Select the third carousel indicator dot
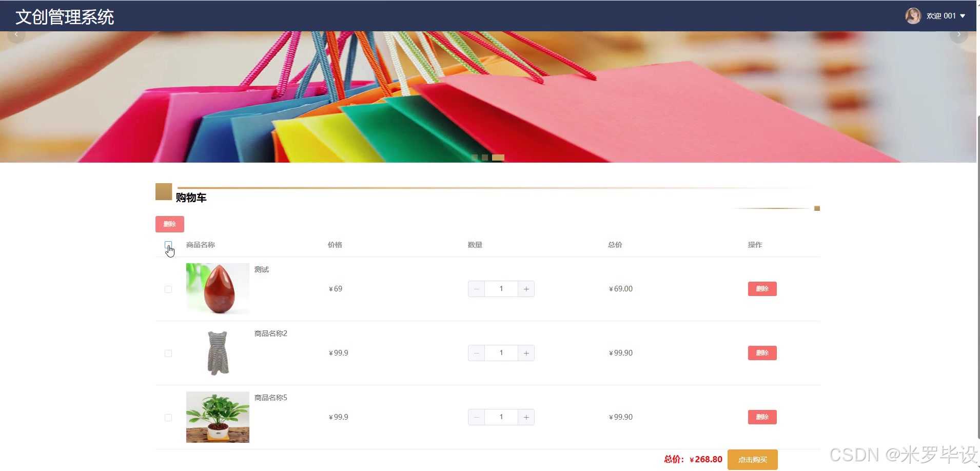Image resolution: width=980 pixels, height=471 pixels. tap(498, 158)
